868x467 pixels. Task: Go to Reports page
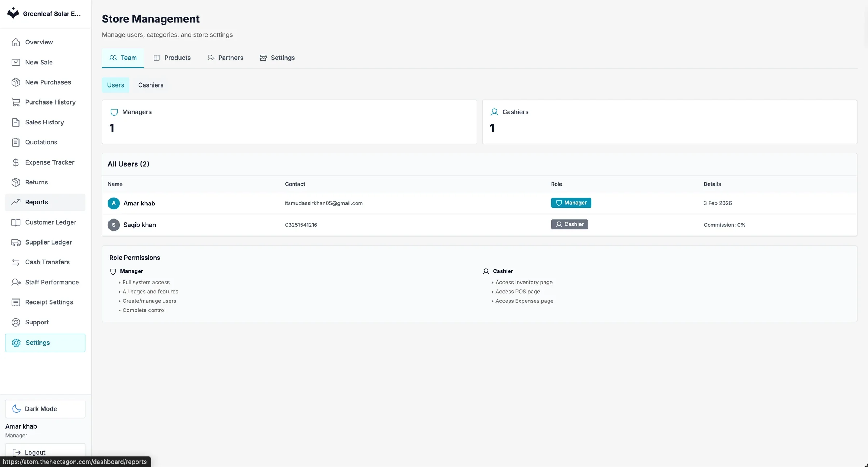point(45,202)
